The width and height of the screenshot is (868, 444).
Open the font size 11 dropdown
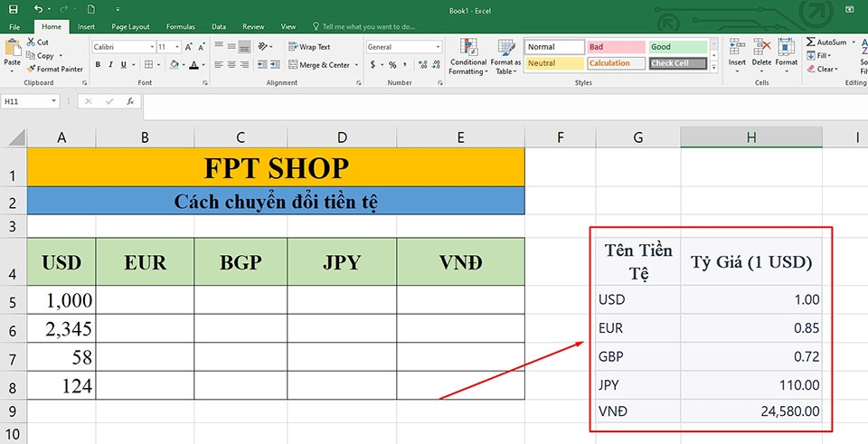click(177, 47)
